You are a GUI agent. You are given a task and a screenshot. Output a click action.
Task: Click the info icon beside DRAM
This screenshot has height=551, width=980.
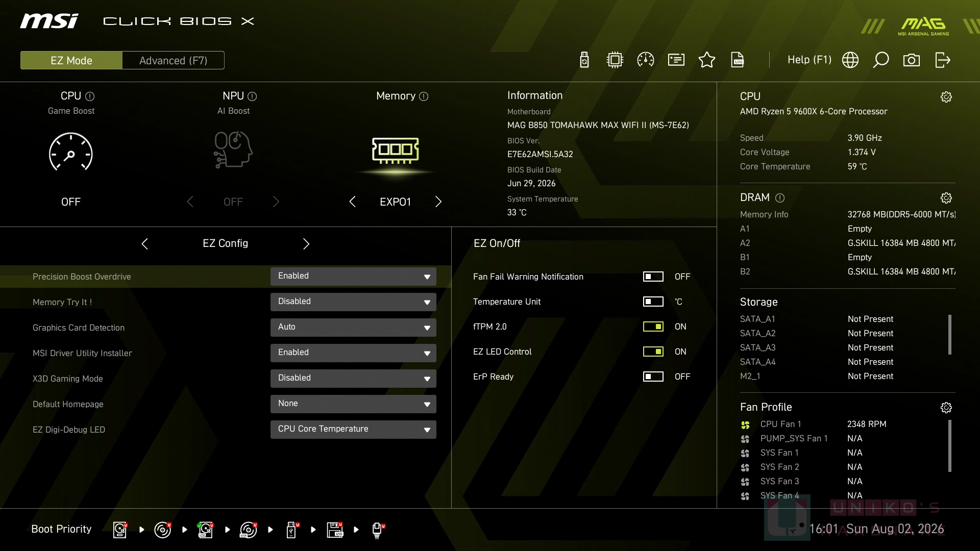point(780,198)
